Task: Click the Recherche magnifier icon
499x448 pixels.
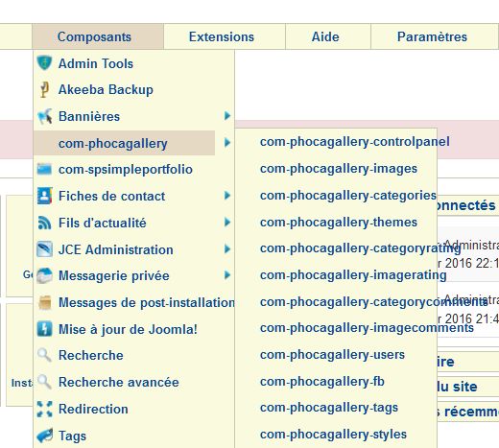Action: click(x=44, y=355)
